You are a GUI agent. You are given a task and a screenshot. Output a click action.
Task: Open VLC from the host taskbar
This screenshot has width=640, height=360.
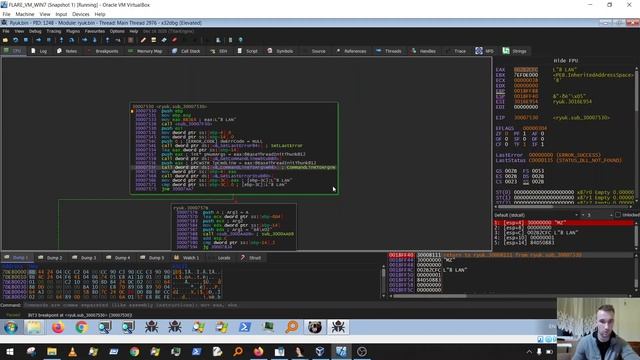pos(72,351)
